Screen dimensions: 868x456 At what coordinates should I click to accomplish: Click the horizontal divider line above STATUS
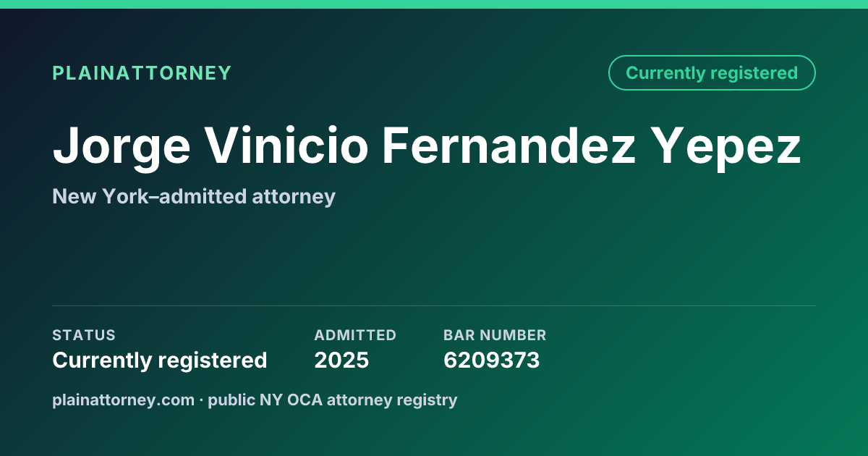(x=434, y=305)
